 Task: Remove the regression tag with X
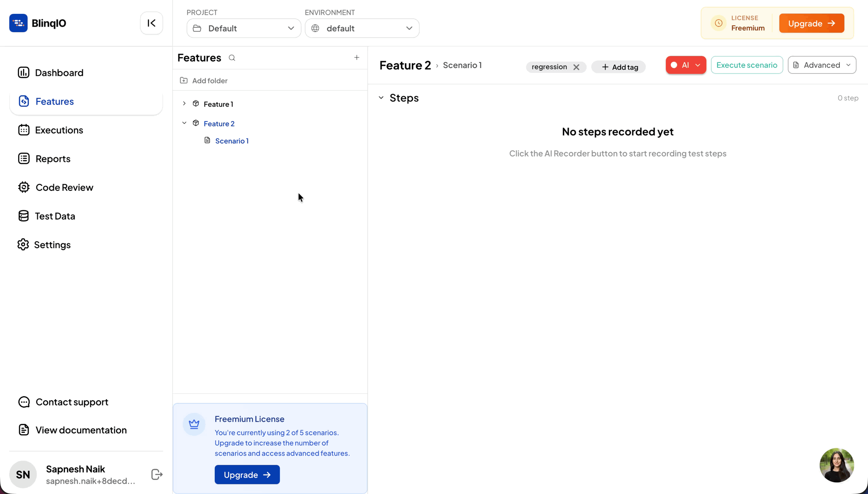(x=576, y=67)
